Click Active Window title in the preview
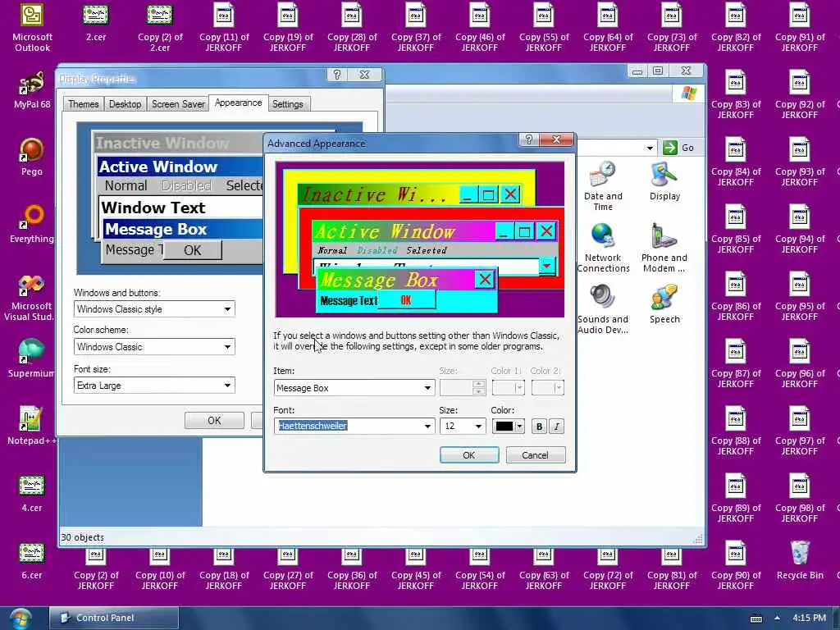This screenshot has height=630, width=840. pos(386,231)
